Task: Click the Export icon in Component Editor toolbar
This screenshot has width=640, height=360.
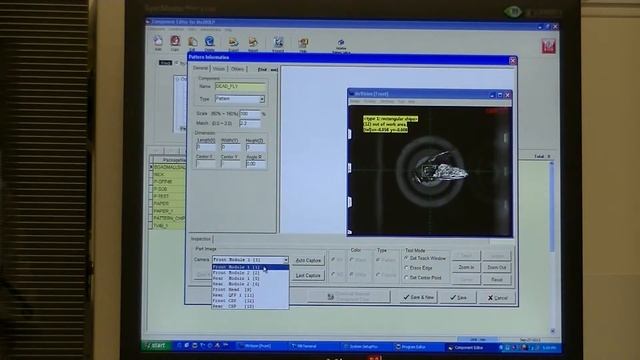Action: pos(233,43)
